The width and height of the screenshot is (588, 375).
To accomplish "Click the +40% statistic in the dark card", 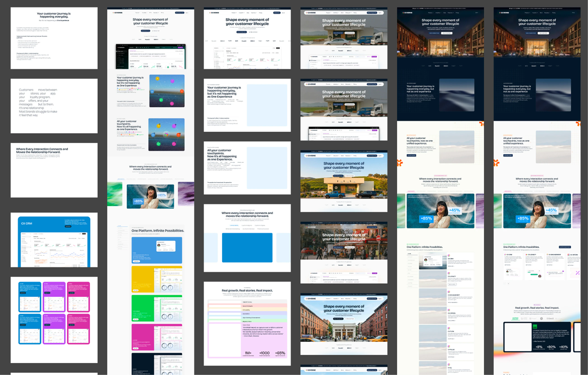I will point(563,347).
